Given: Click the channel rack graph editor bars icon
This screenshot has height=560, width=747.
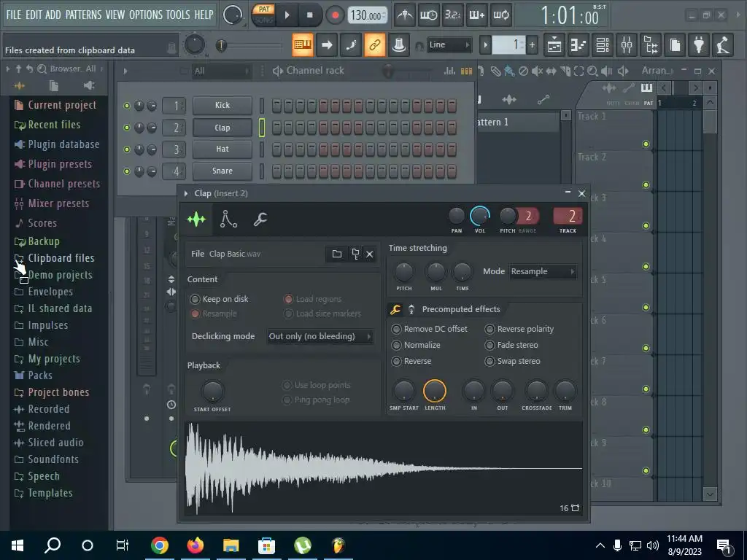Looking at the screenshot, I should (449, 71).
